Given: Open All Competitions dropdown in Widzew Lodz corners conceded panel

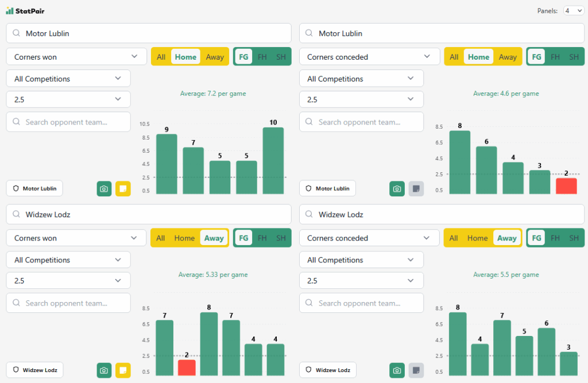Looking at the screenshot, I should pos(361,260).
